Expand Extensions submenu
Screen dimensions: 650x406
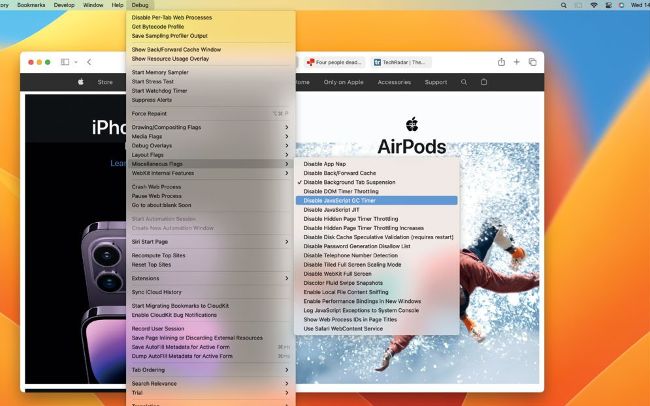click(x=211, y=278)
